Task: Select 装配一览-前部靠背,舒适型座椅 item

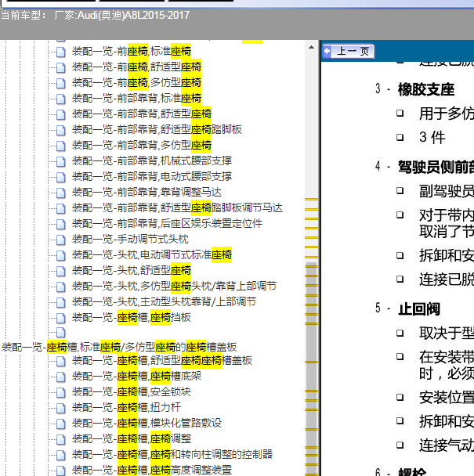Action: (142, 114)
